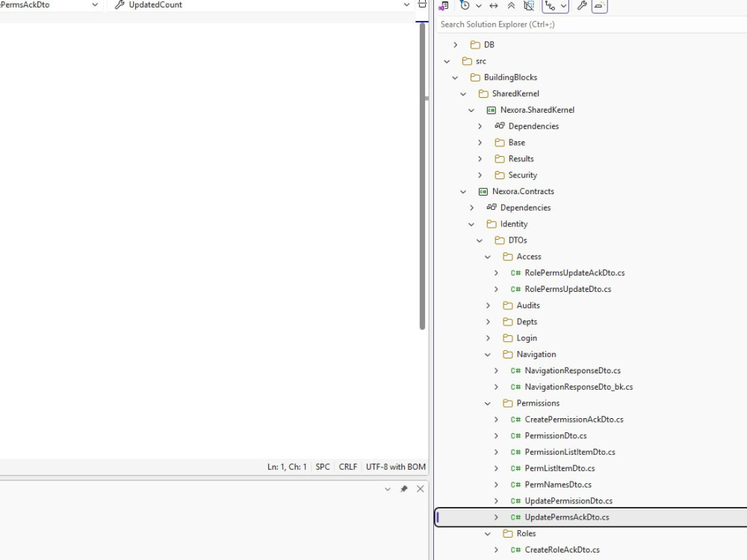Close the bottom tool panel
This screenshot has height=560, width=747.
click(x=420, y=489)
